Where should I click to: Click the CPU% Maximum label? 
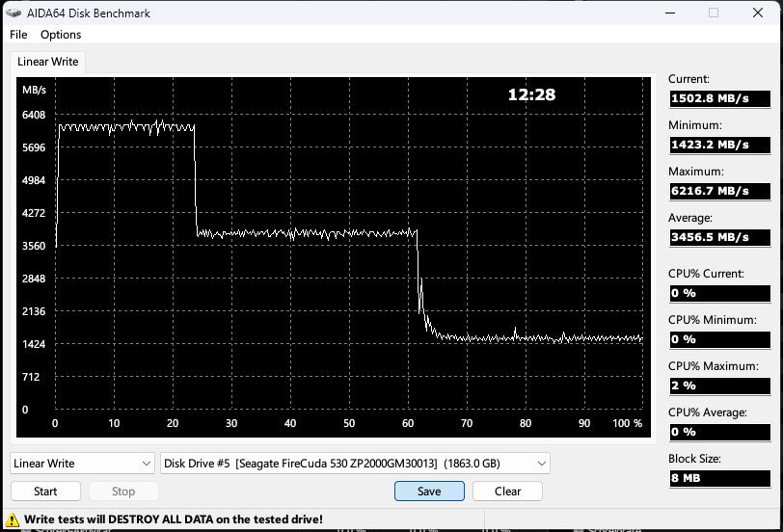click(x=714, y=366)
